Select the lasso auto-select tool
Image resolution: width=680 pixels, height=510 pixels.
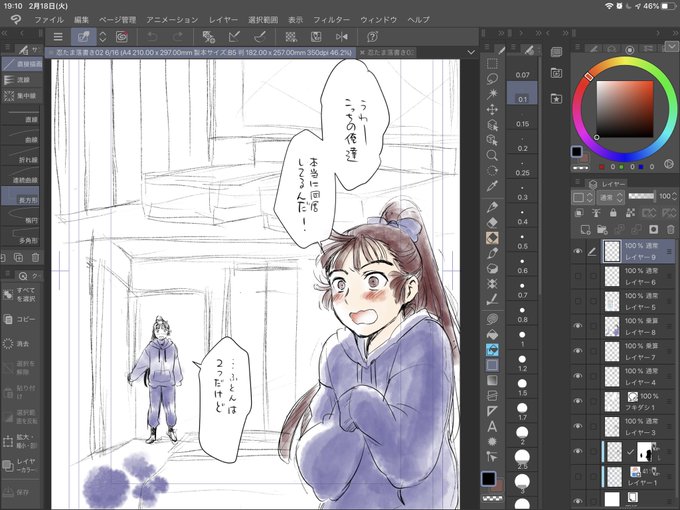pyautogui.click(x=492, y=79)
